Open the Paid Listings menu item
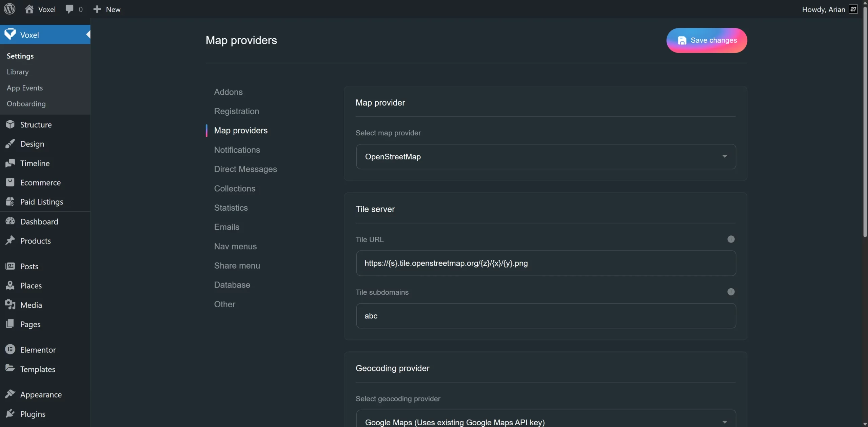868x427 pixels. click(42, 202)
